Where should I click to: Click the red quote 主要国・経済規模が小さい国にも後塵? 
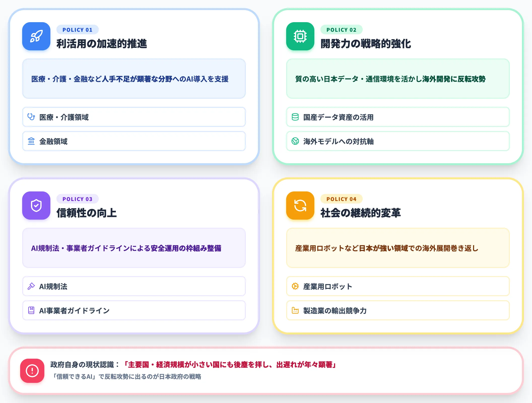click(x=230, y=364)
